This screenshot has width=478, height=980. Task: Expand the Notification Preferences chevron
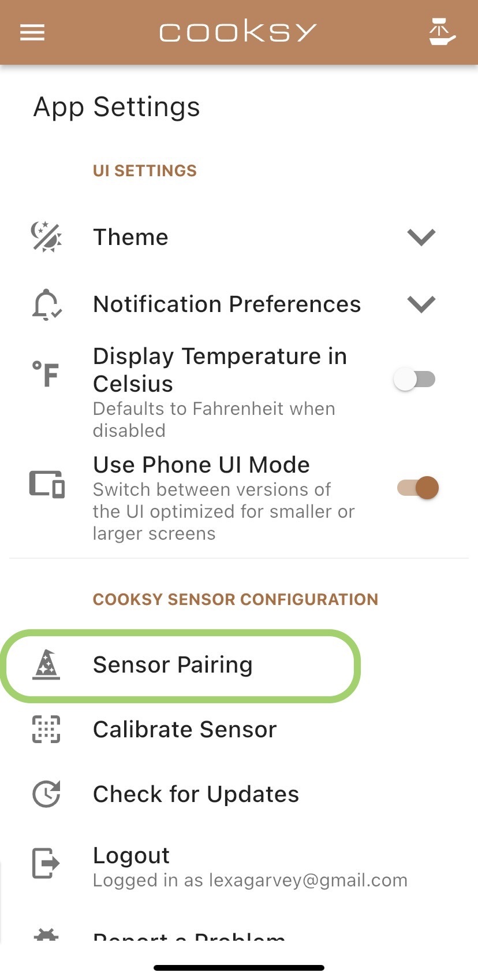pyautogui.click(x=421, y=304)
